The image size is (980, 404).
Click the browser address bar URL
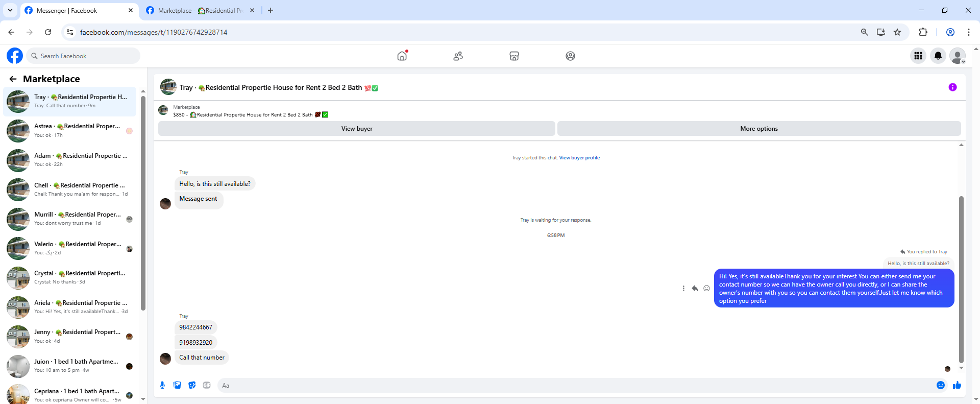(154, 32)
